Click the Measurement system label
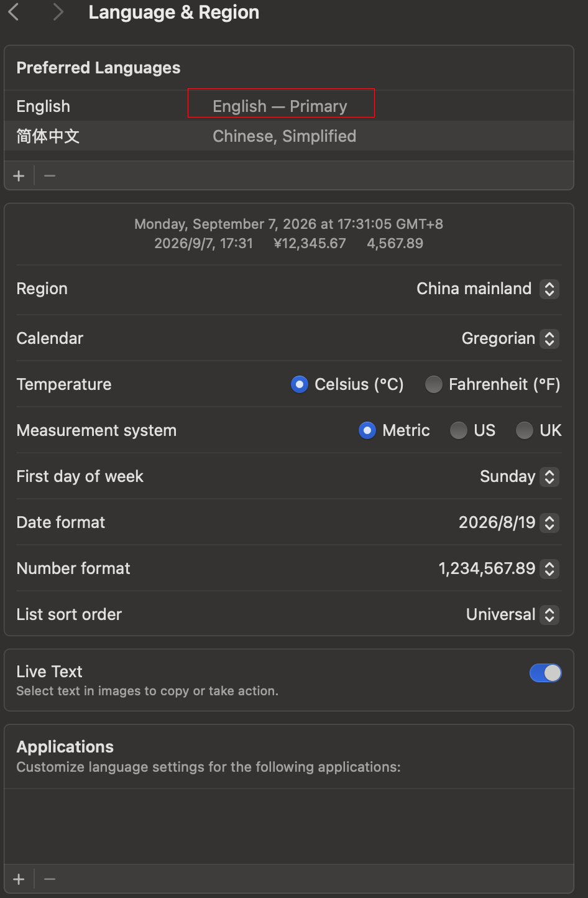Viewport: 588px width, 898px height. pyautogui.click(x=96, y=430)
